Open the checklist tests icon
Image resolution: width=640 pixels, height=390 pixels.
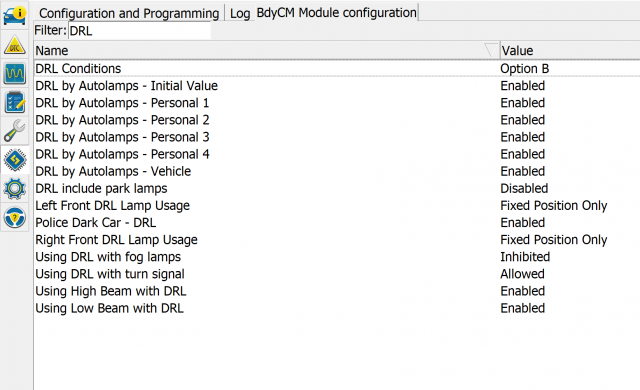click(x=15, y=102)
